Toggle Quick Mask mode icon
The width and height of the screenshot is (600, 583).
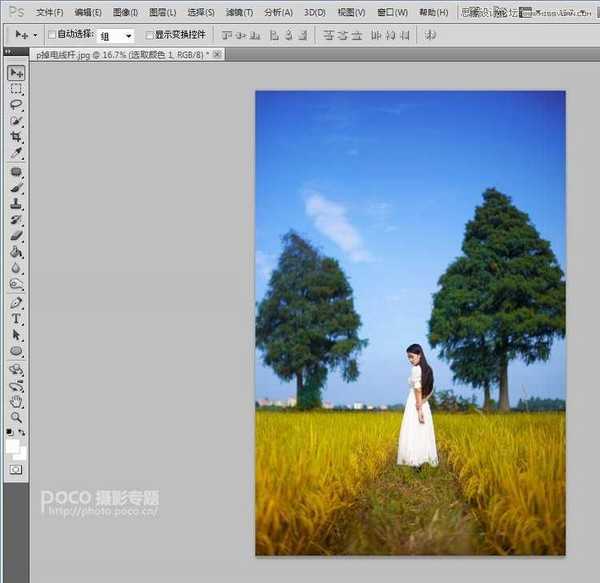[x=16, y=469]
